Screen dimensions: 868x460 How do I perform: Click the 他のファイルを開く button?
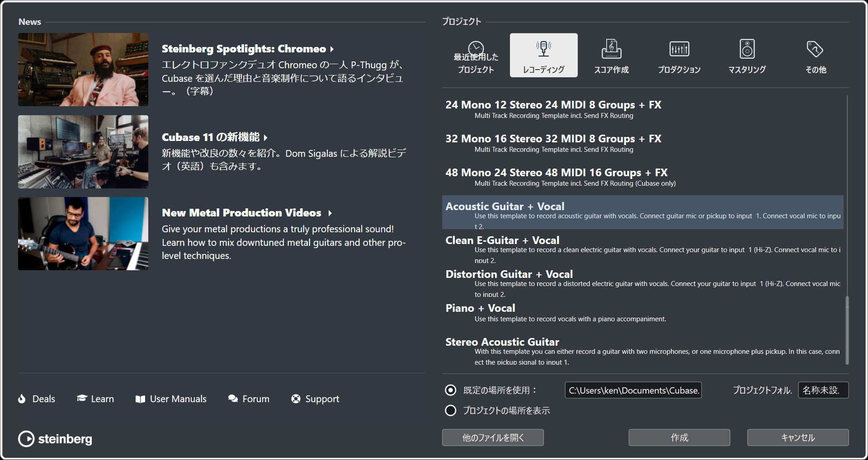(493, 437)
